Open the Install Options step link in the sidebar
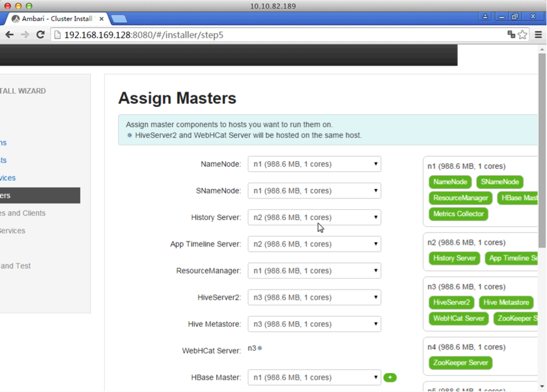The image size is (547, 392). coord(4,143)
